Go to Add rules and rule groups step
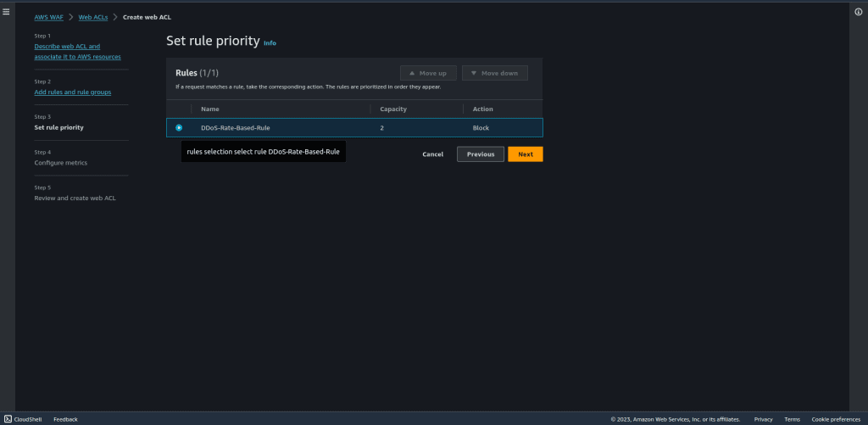Viewport: 868px width, 425px height. coord(73,92)
